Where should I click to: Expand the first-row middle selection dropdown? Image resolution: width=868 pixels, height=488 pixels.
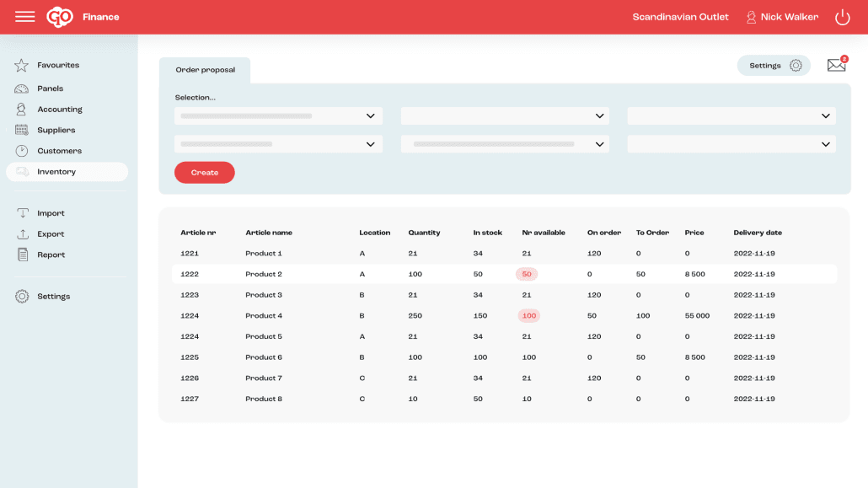coord(505,115)
